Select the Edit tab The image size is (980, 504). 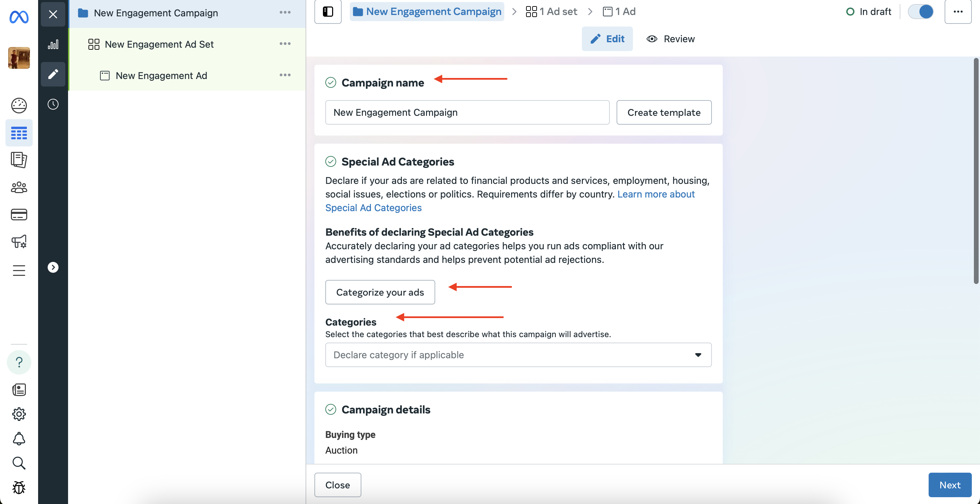[x=607, y=39]
